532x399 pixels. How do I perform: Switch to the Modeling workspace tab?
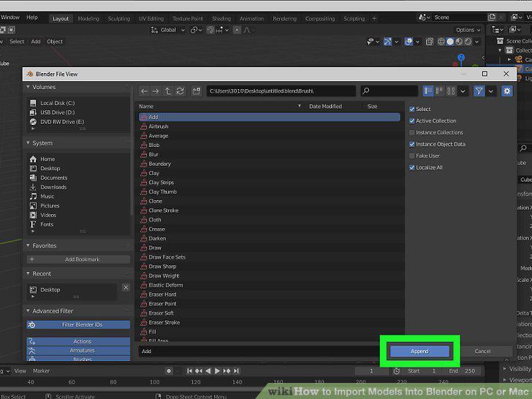coord(88,19)
